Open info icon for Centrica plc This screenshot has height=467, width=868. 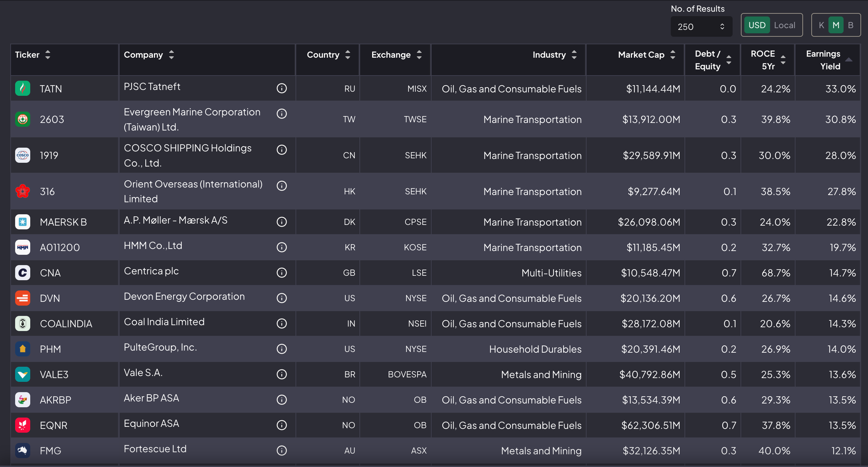[x=282, y=273]
